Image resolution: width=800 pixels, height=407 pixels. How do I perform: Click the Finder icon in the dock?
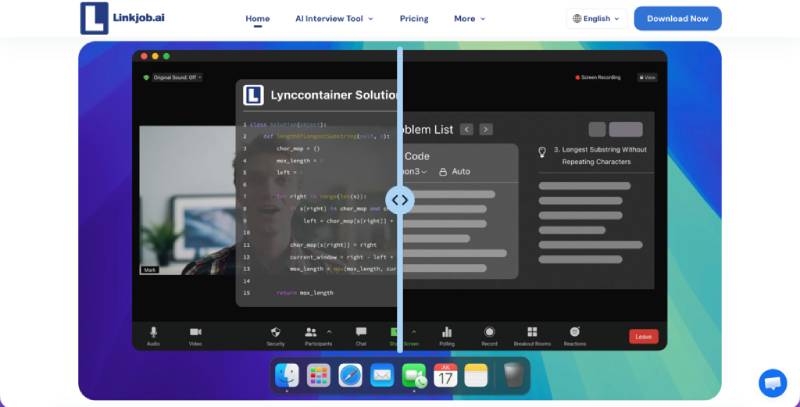pos(287,376)
